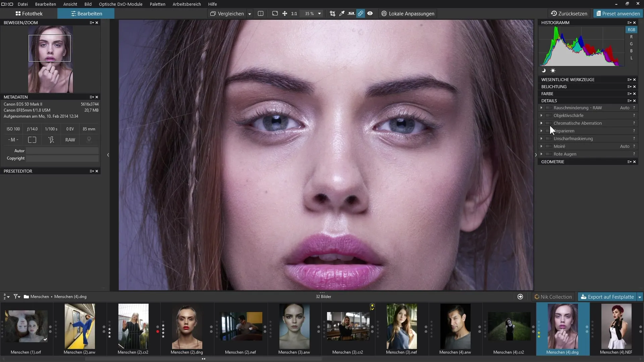Open the Paletten menu

click(x=157, y=4)
